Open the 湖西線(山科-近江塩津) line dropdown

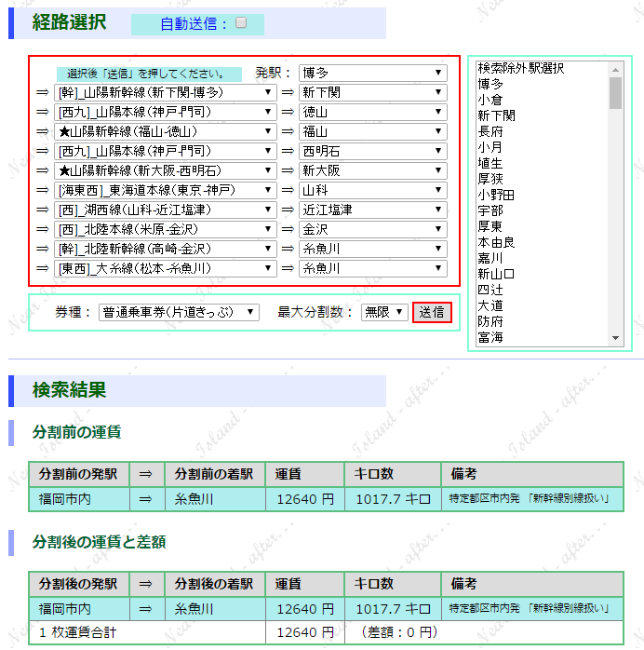click(166, 210)
